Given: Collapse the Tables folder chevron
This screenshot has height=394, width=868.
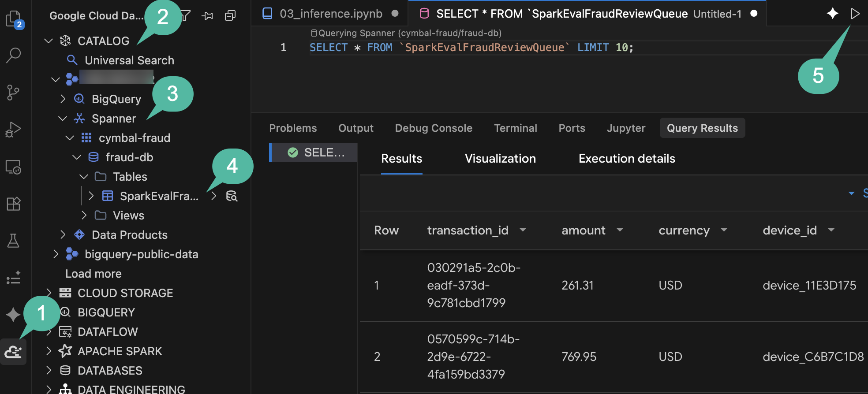Looking at the screenshot, I should point(84,177).
